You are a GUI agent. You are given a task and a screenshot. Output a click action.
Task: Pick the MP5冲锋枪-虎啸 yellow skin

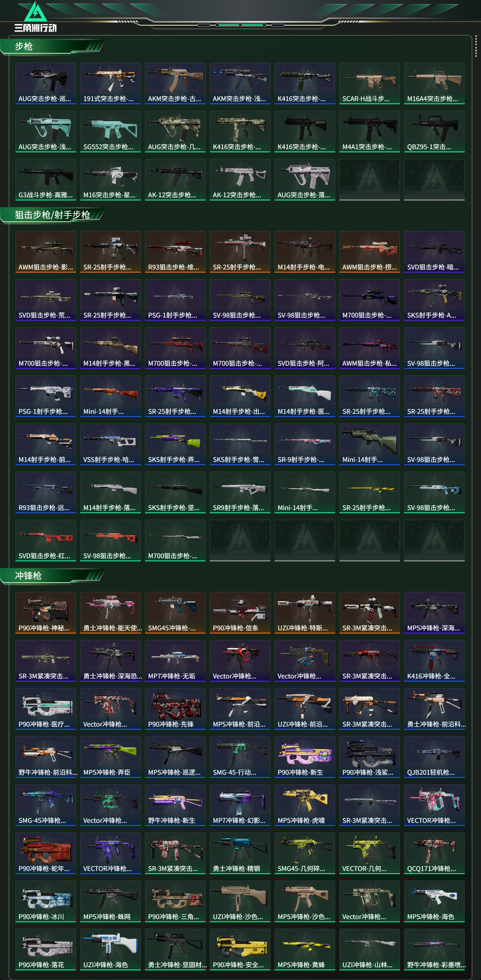tap(305, 805)
